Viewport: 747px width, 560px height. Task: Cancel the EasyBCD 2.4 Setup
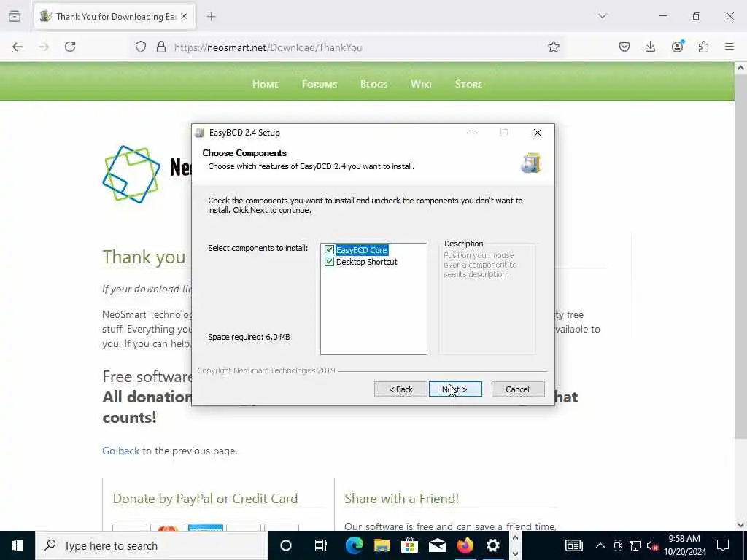pos(517,389)
